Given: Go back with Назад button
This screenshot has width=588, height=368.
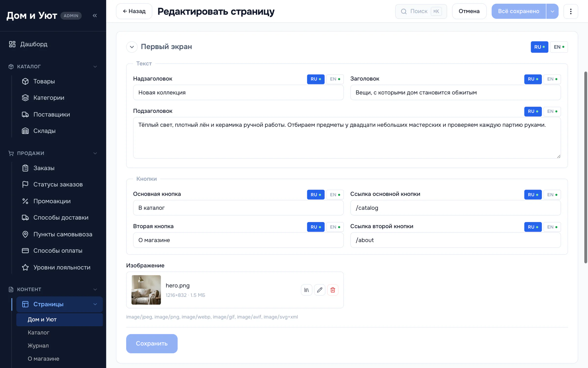Looking at the screenshot, I should (134, 11).
